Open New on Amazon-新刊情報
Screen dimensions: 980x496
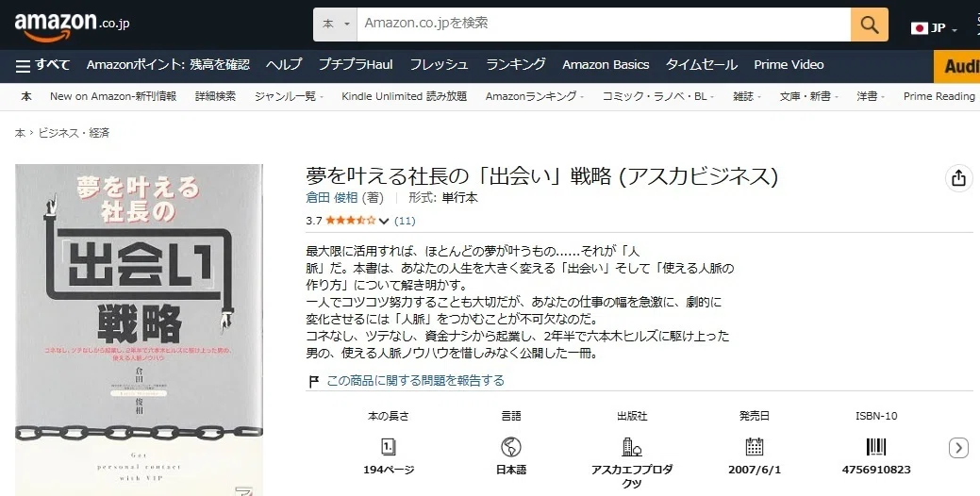coord(113,96)
